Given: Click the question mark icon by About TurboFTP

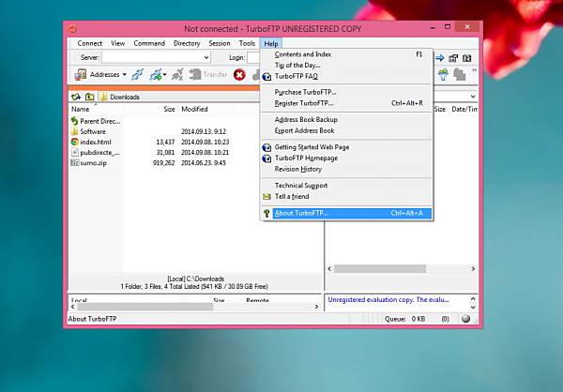Looking at the screenshot, I should 266,213.
